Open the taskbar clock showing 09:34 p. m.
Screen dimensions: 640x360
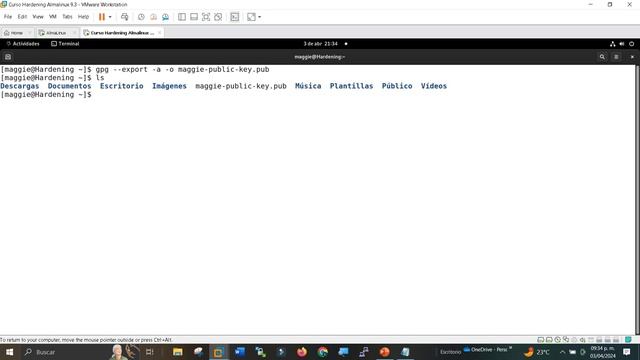602,352
